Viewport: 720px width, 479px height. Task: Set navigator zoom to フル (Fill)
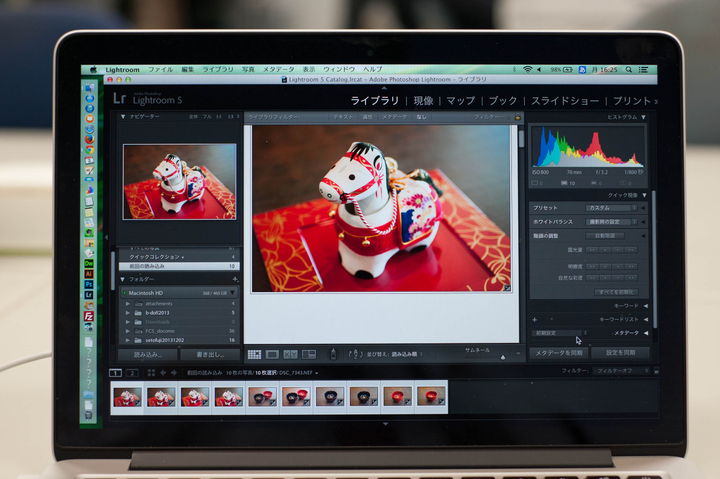click(207, 117)
